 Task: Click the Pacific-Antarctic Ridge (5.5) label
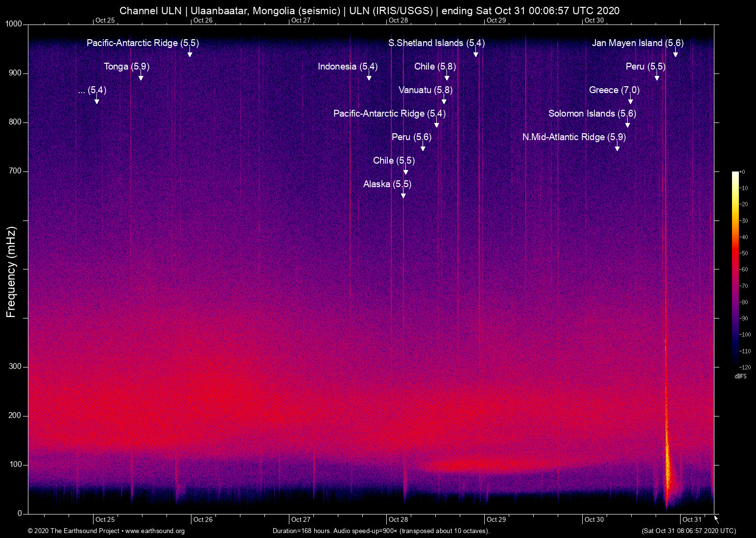142,43
